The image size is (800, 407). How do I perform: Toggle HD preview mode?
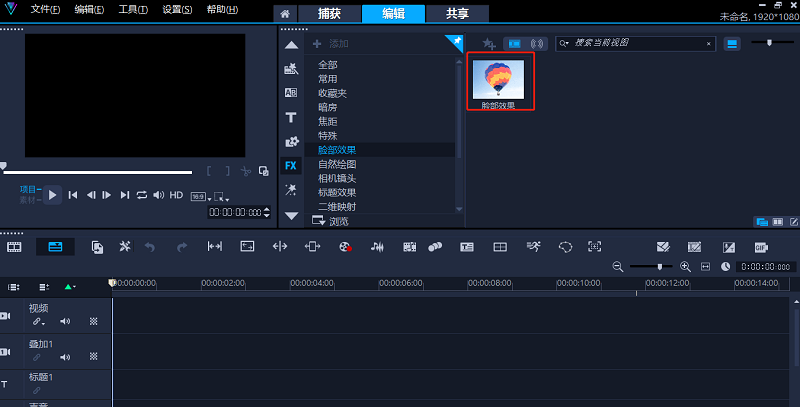[176, 195]
